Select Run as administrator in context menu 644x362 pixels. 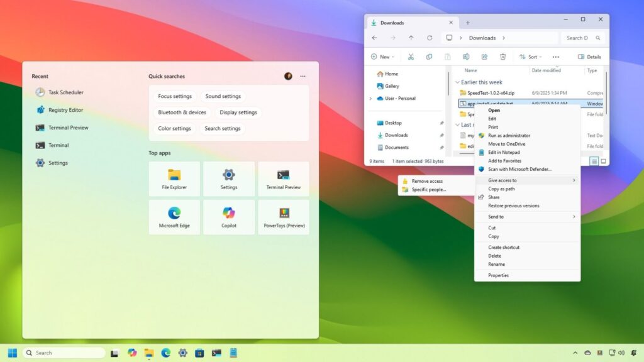pos(509,136)
